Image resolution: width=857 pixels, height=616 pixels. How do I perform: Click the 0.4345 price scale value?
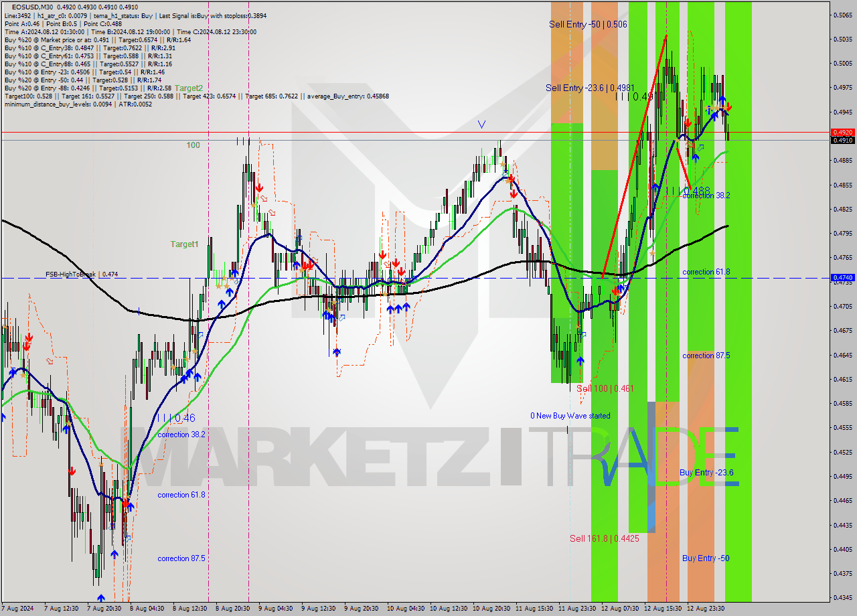pos(842,597)
